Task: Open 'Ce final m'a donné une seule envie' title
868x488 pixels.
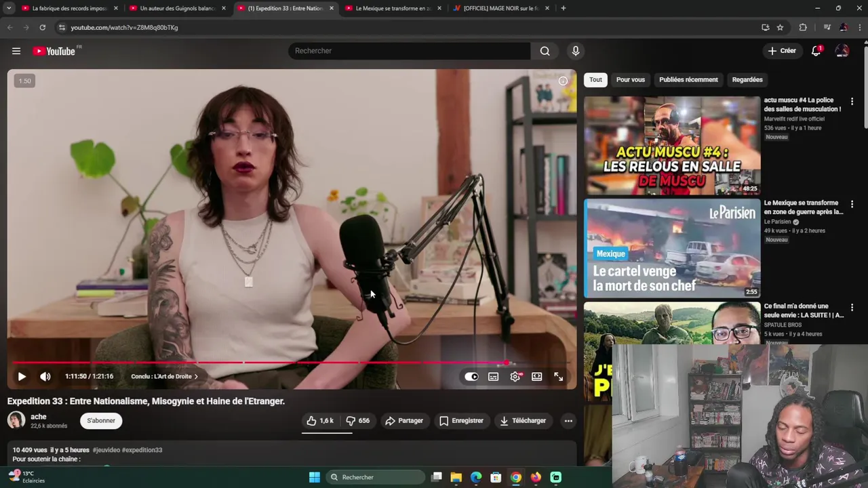Action: click(x=804, y=310)
